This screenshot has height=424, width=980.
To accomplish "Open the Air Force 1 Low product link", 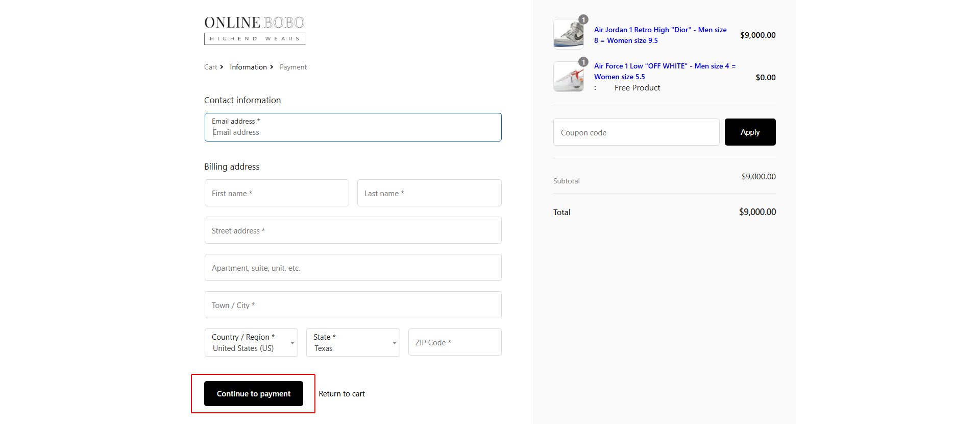I will click(665, 72).
